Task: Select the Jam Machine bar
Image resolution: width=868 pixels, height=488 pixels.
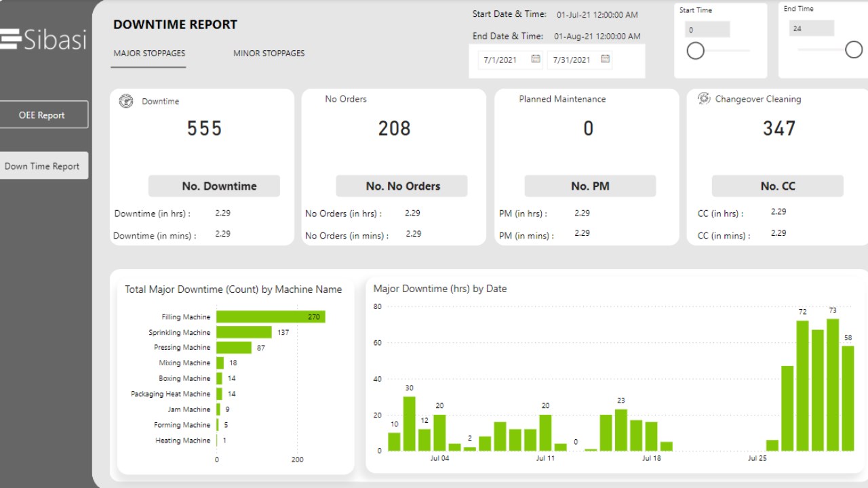Action: pos(218,409)
